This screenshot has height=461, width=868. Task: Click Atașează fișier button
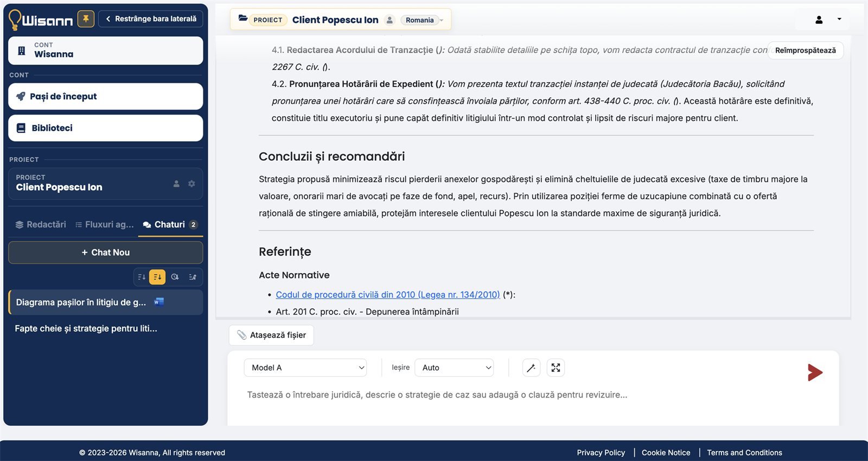(x=271, y=335)
